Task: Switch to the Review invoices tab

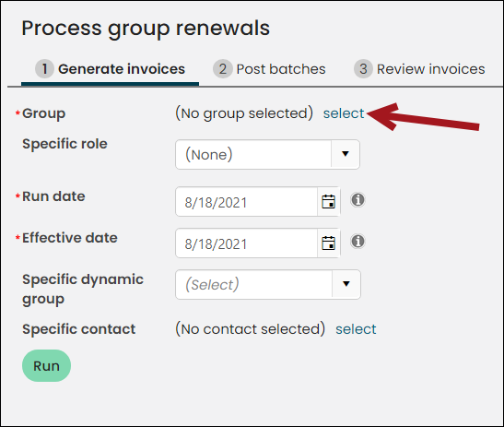Action: pyautogui.click(x=419, y=69)
